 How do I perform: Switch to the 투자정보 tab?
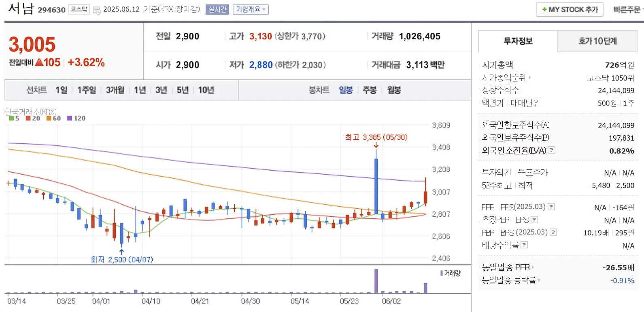click(518, 41)
